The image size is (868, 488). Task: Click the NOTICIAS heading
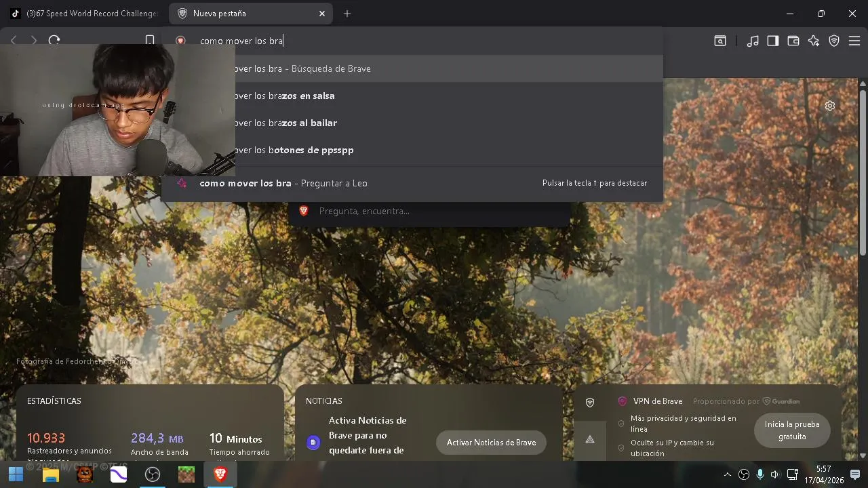324,401
